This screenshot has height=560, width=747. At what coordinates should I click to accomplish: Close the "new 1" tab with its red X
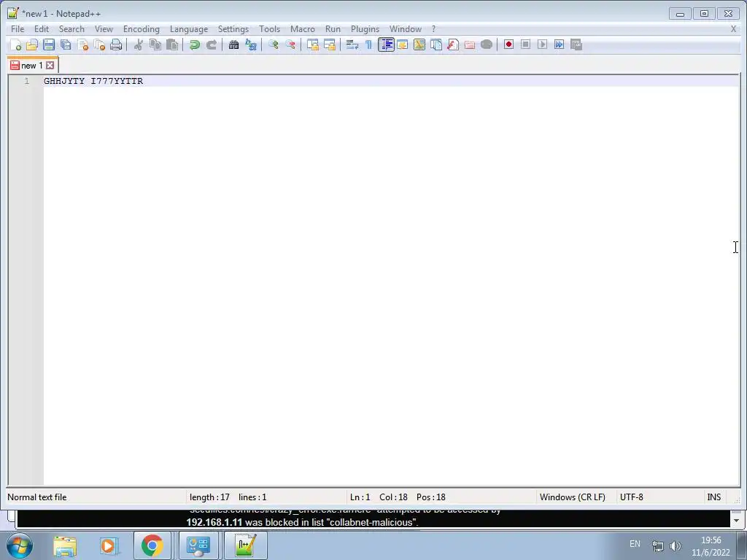[50, 65]
